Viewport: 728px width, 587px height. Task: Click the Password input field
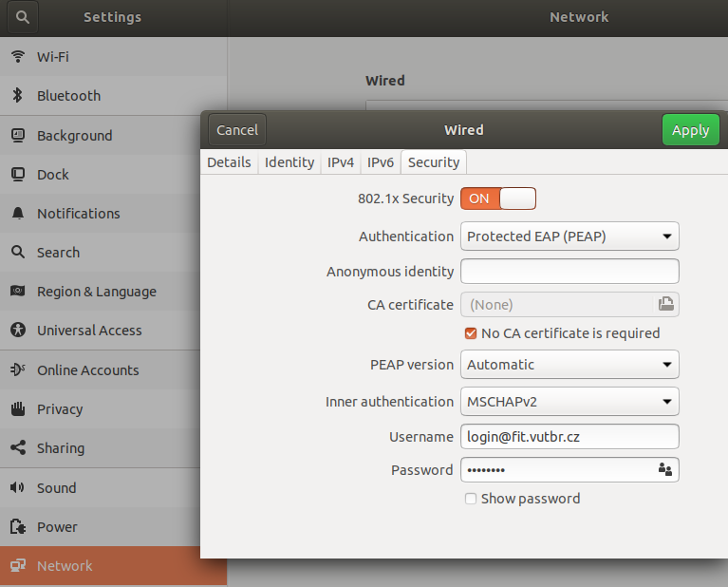coord(569,469)
